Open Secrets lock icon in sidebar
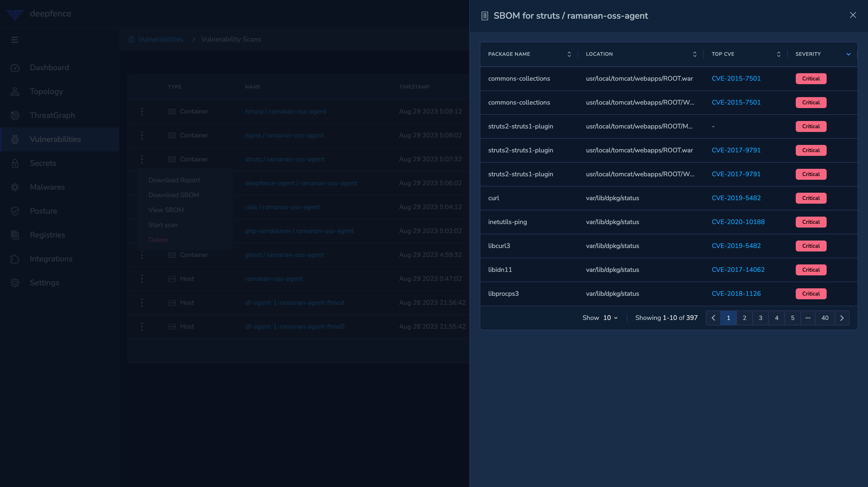The width and height of the screenshot is (868, 487). [x=15, y=163]
